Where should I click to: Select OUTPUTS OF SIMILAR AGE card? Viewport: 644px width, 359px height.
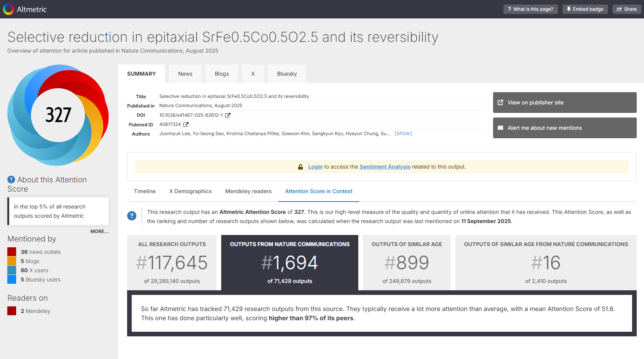[x=407, y=263]
